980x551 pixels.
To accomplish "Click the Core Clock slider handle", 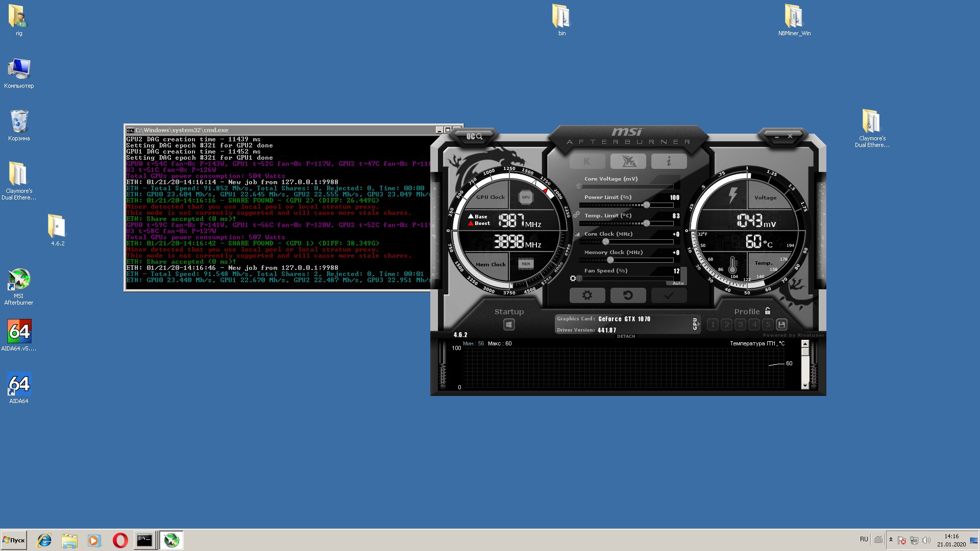I will coord(605,242).
